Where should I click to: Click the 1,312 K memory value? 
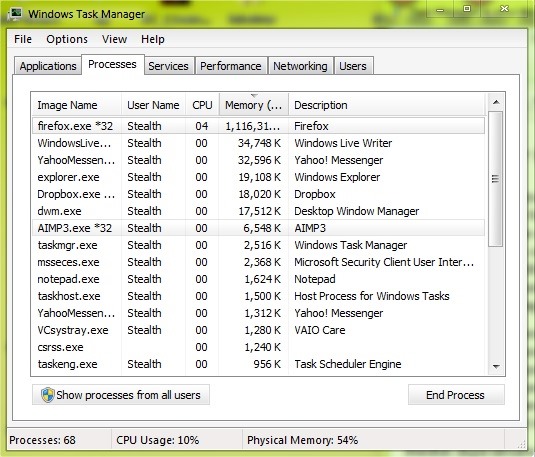click(x=262, y=313)
